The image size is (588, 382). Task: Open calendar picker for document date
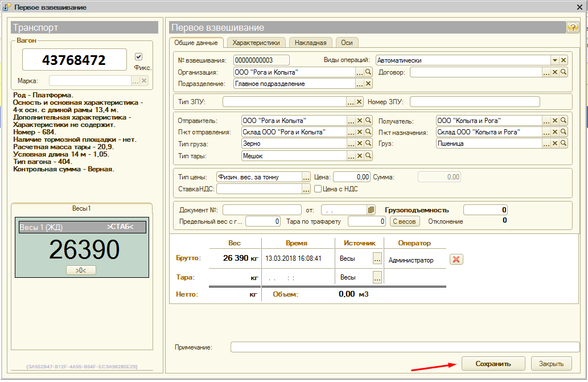pos(371,210)
